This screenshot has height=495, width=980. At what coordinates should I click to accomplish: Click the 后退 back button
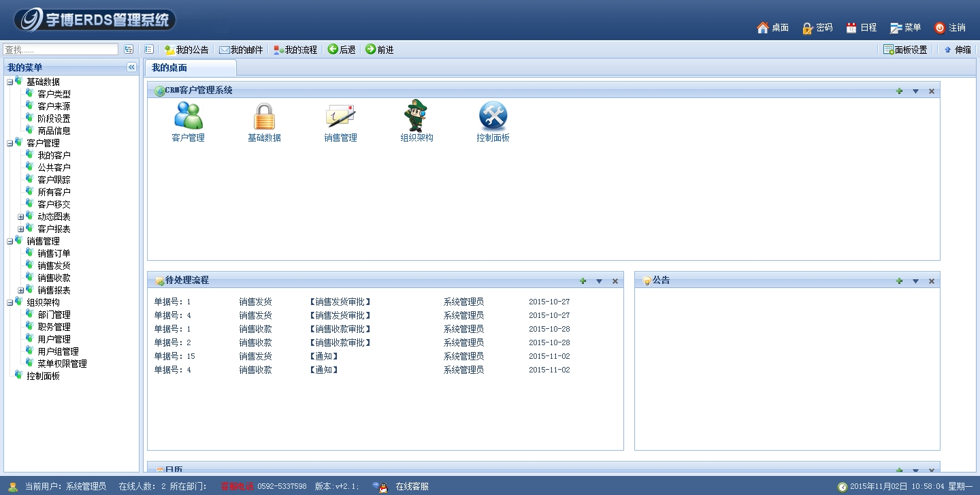click(342, 50)
